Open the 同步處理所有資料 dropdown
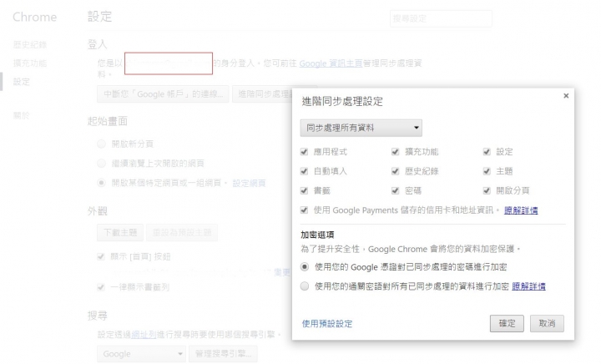Image resolution: width=601 pixels, height=364 pixels. click(x=361, y=128)
